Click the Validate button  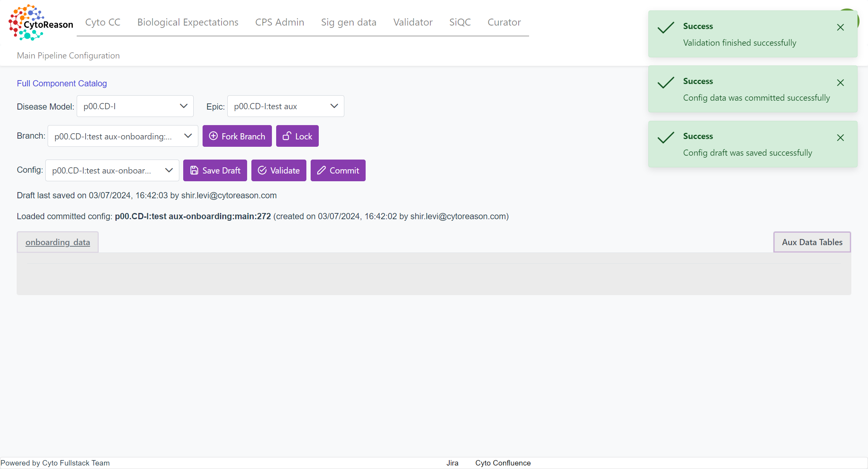tap(278, 170)
